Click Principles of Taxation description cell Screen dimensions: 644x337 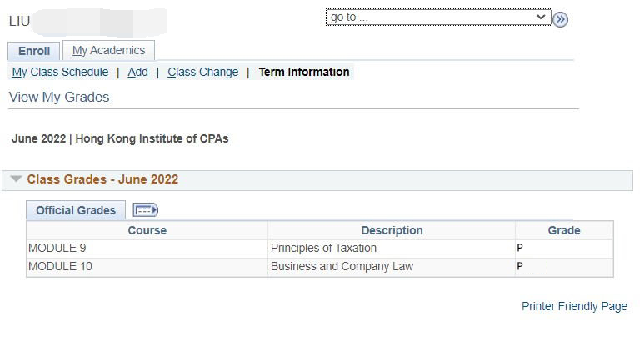click(392, 248)
